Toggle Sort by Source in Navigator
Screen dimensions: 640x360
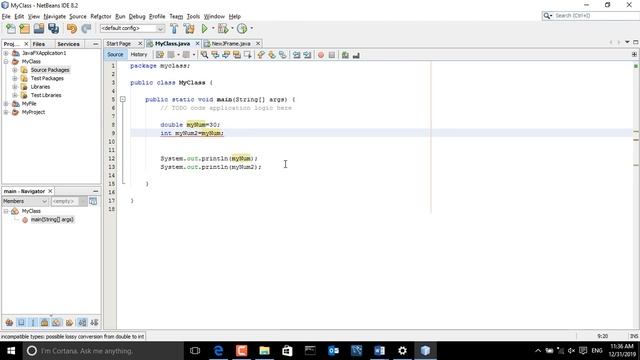pyautogui.click(x=94, y=322)
